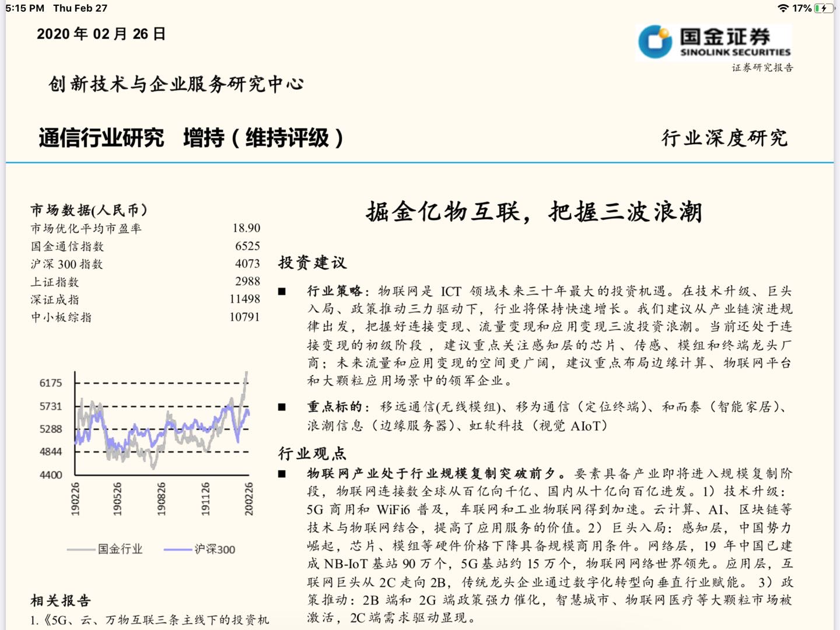Tap the 190226 date label on chart axis
This screenshot has height=630, width=840.
[75, 499]
